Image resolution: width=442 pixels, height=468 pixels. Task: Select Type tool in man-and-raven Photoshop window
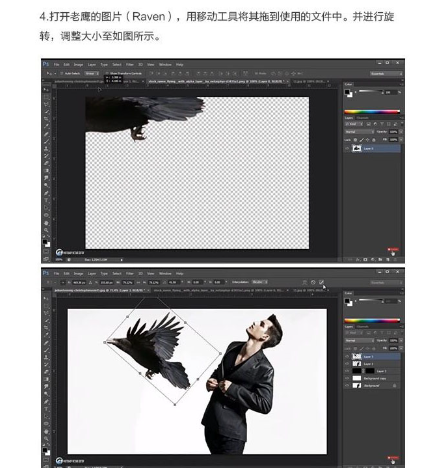[46, 408]
